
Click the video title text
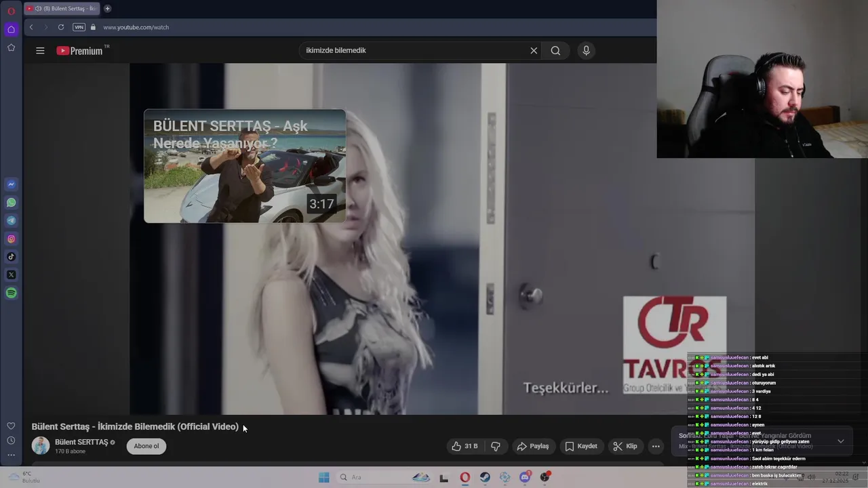(135, 426)
